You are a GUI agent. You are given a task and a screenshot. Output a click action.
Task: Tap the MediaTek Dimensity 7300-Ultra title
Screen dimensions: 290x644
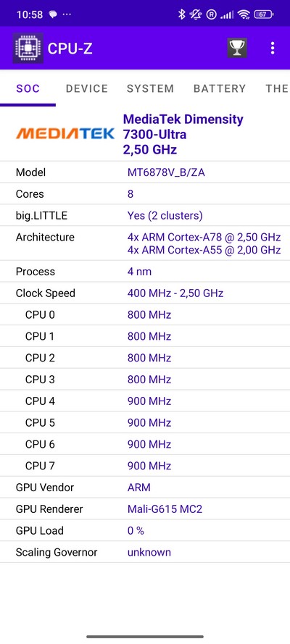click(183, 134)
